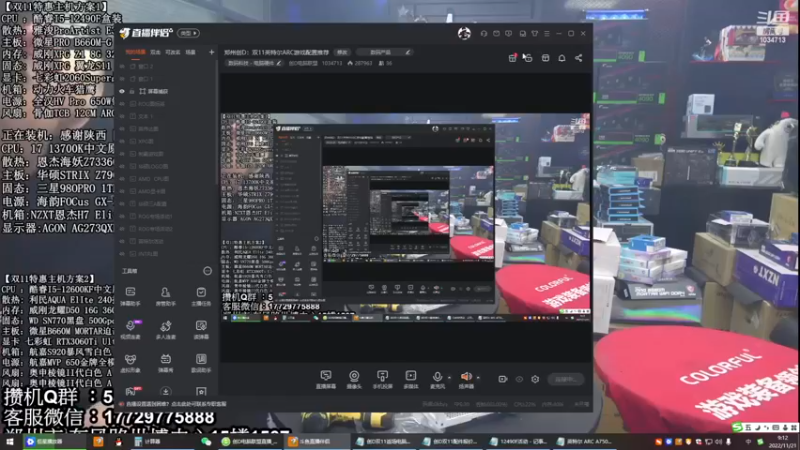Open the notification bell icon

pos(562,58)
